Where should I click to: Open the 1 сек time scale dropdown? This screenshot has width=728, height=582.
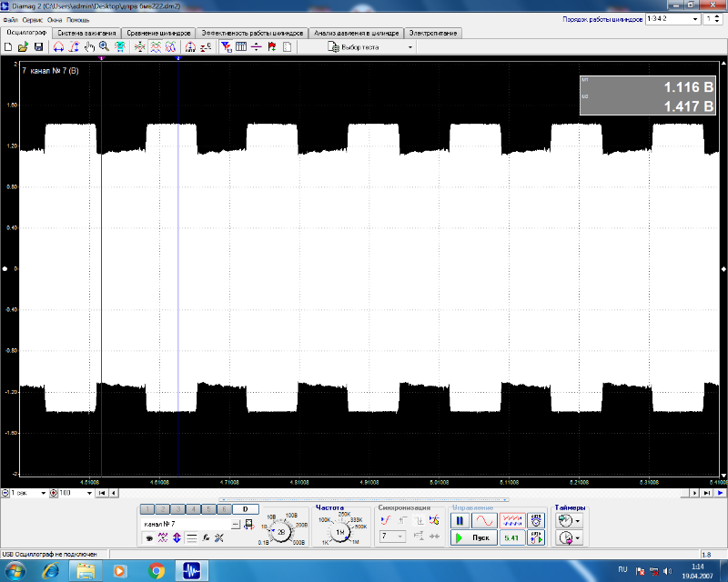pyautogui.click(x=43, y=493)
